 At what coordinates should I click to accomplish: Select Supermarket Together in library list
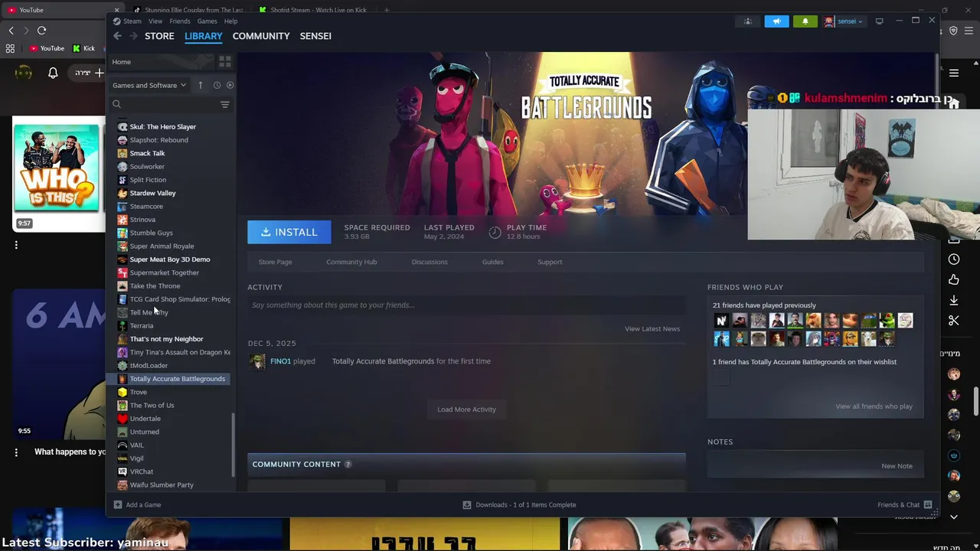(164, 272)
